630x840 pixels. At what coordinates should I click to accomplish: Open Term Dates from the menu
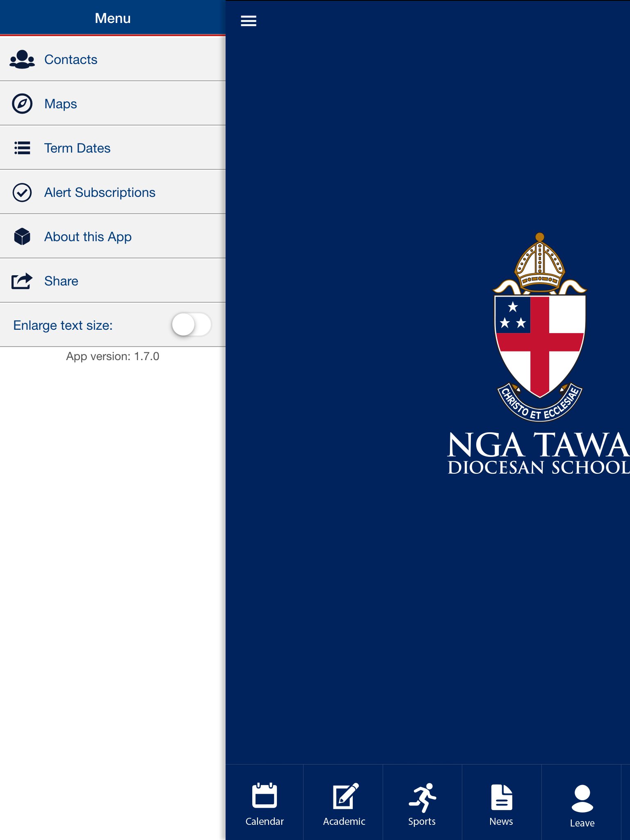(x=113, y=148)
